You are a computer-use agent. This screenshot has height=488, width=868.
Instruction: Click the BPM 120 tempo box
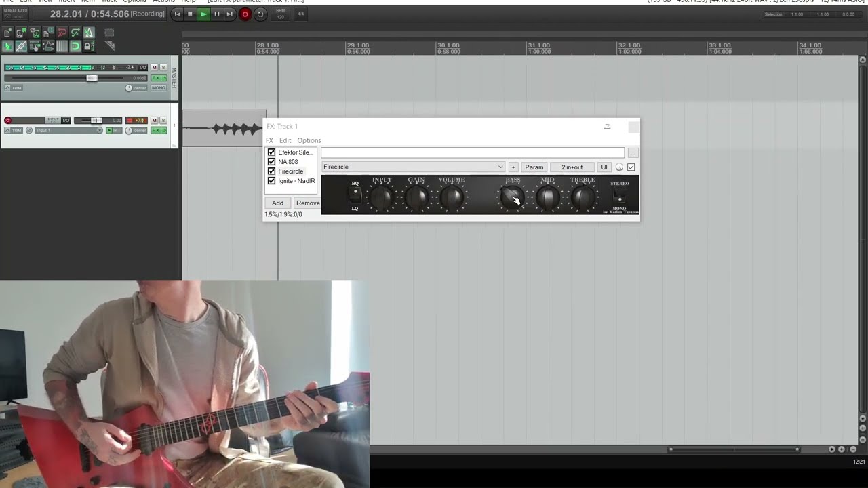coord(280,14)
